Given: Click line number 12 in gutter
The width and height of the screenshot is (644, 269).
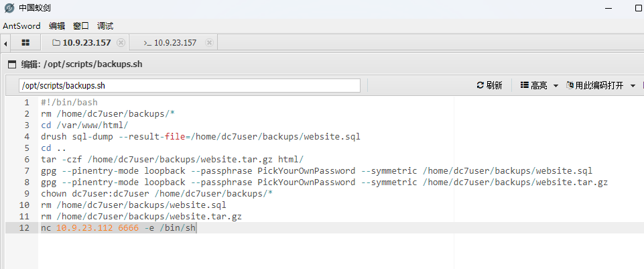Looking at the screenshot, I should (x=24, y=228).
